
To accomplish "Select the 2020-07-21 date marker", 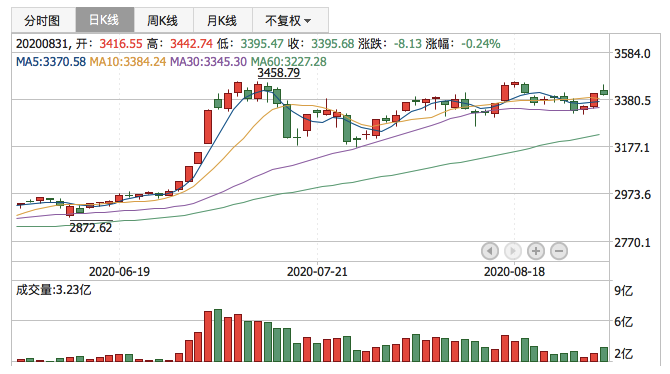I will coord(317,271).
